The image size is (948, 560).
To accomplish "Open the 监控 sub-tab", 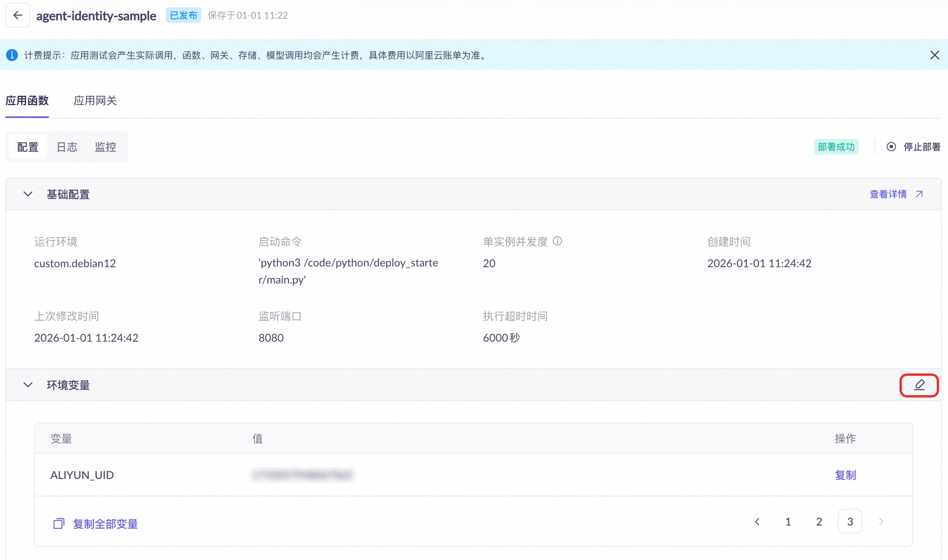I will [x=105, y=147].
